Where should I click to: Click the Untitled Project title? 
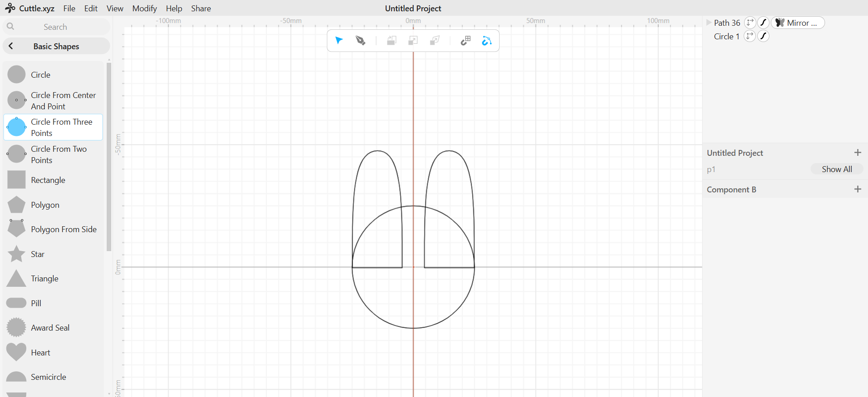tap(413, 8)
